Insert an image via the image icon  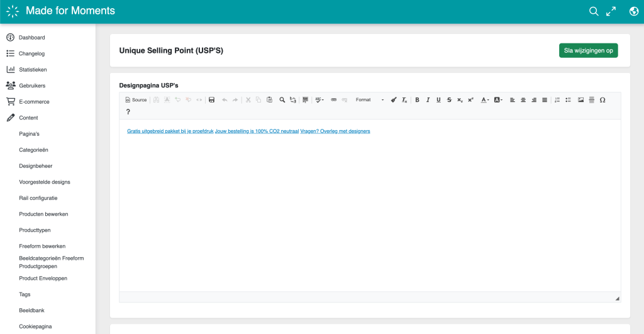(580, 100)
